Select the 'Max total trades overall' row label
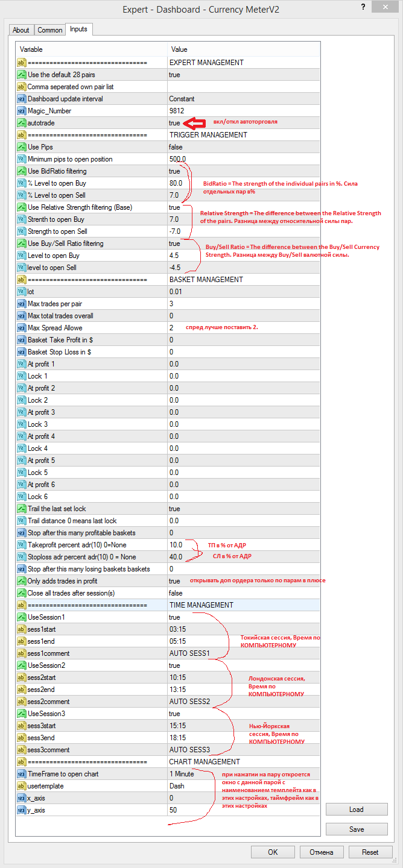The width and height of the screenshot is (403, 868). click(x=60, y=316)
